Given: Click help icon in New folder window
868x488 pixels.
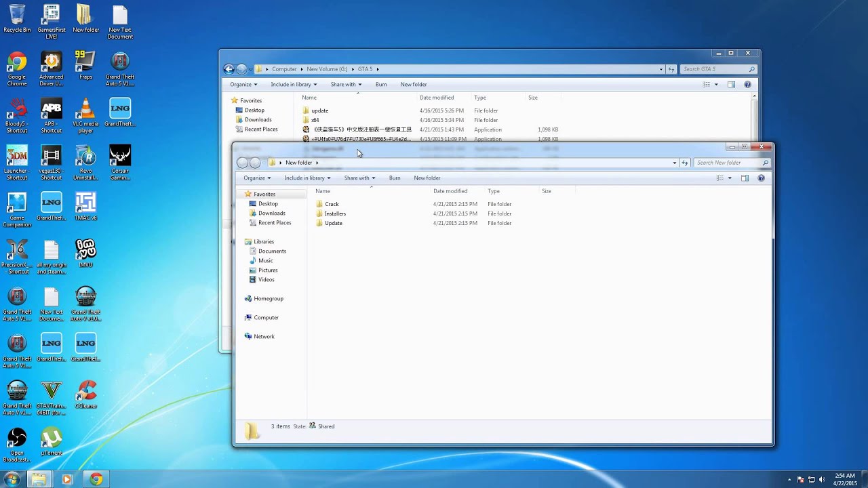Looking at the screenshot, I should pos(761,178).
